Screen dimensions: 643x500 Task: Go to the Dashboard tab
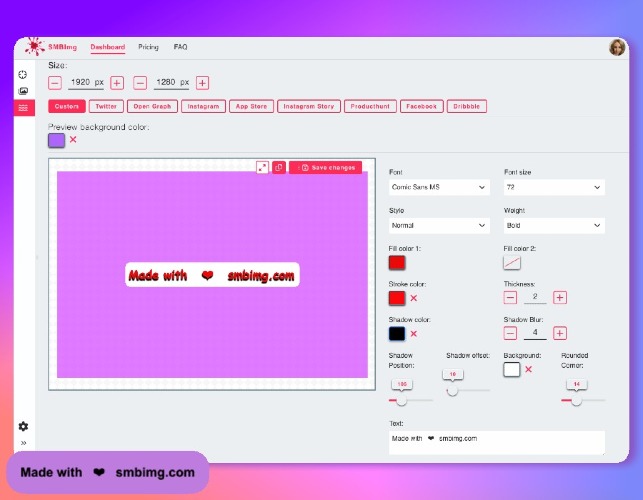[x=107, y=47]
